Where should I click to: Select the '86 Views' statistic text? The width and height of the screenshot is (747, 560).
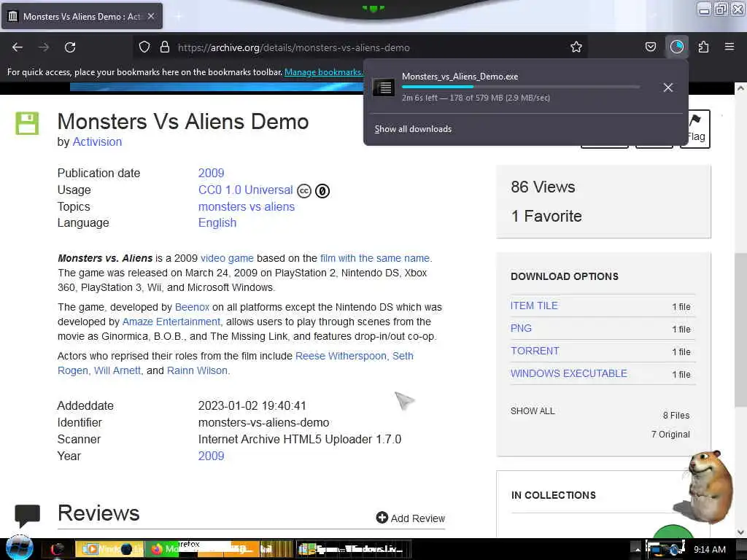tap(543, 187)
